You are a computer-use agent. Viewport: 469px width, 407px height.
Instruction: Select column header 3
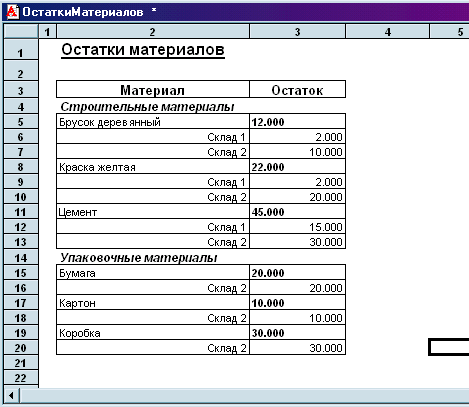point(297,32)
